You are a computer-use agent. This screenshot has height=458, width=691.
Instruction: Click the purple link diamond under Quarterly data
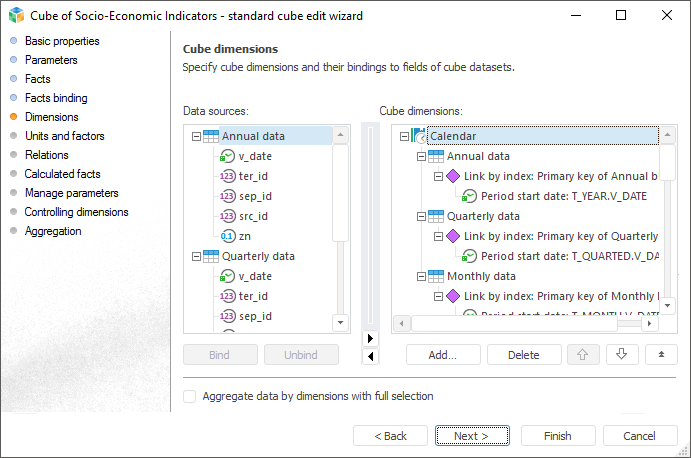pos(452,236)
